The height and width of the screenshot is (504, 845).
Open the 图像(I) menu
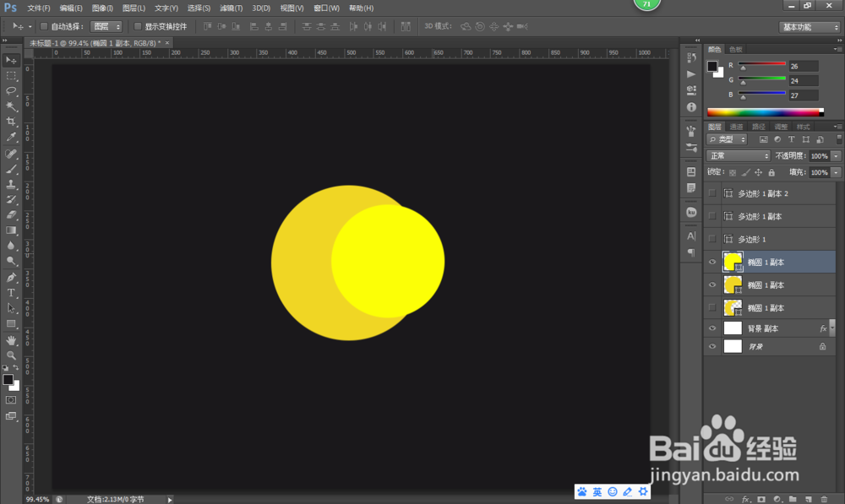click(x=102, y=8)
